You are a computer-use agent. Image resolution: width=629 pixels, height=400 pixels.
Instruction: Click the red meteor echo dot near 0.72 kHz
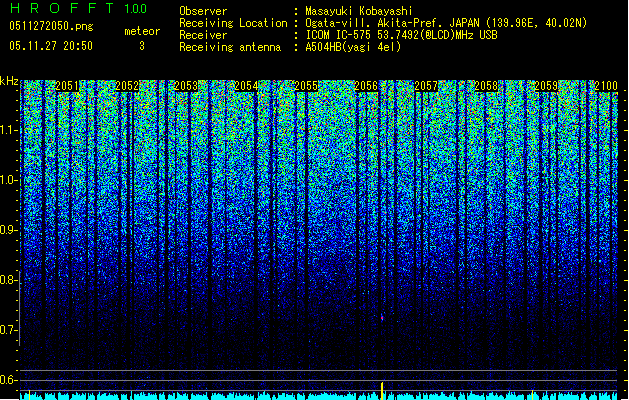(382, 318)
